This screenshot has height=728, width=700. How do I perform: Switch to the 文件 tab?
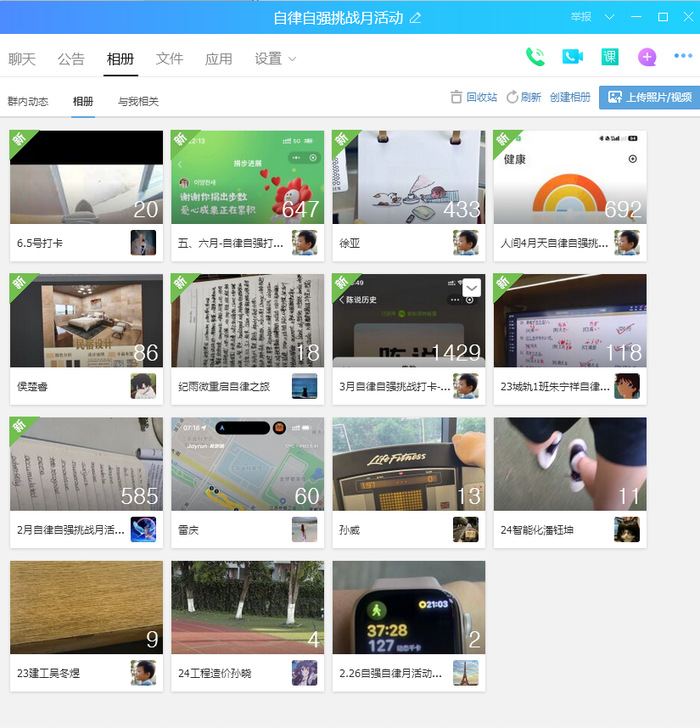point(170,59)
